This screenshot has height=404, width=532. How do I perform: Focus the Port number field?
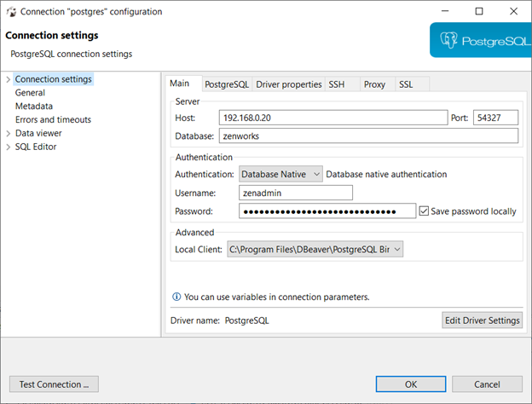(x=495, y=118)
